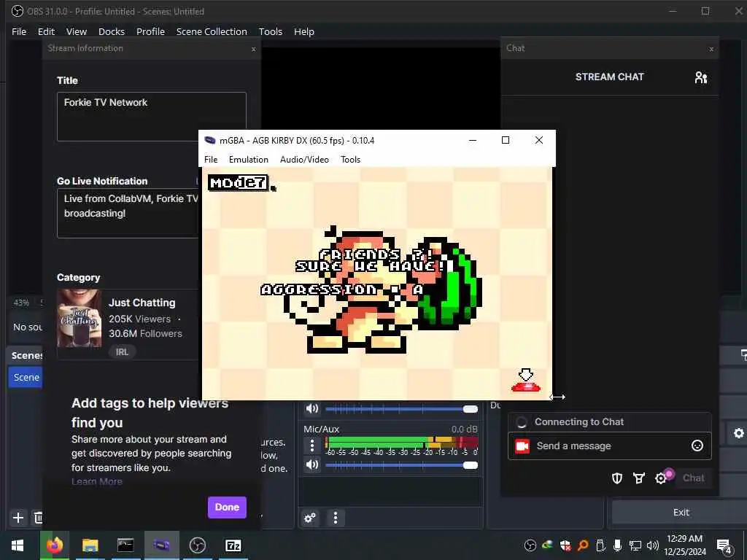Open audio mixer three-dot menu
The width and height of the screenshot is (747, 560).
(336, 518)
